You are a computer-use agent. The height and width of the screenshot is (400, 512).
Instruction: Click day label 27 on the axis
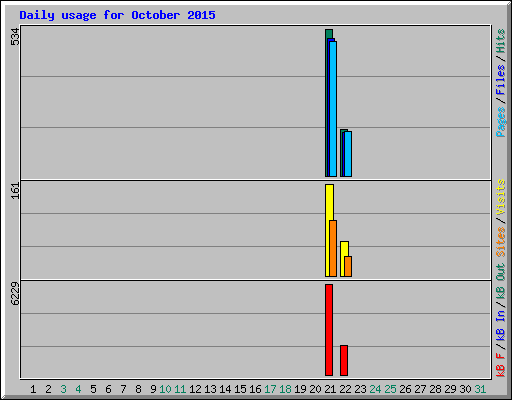[x=420, y=389]
